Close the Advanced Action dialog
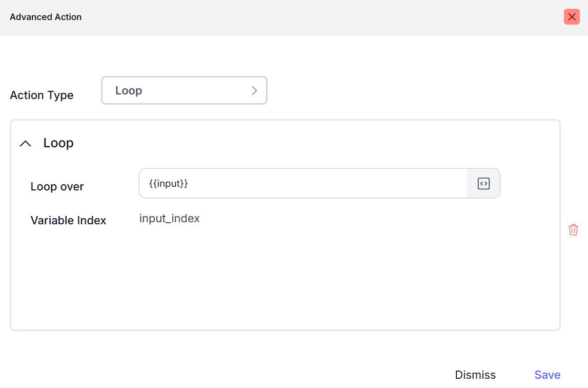 [x=572, y=17]
